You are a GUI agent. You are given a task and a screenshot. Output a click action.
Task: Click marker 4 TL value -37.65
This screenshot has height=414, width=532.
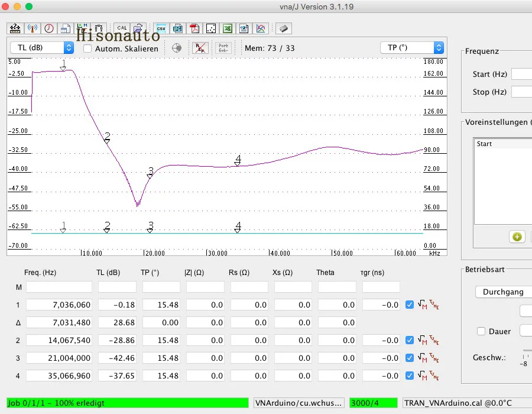pyautogui.click(x=118, y=376)
